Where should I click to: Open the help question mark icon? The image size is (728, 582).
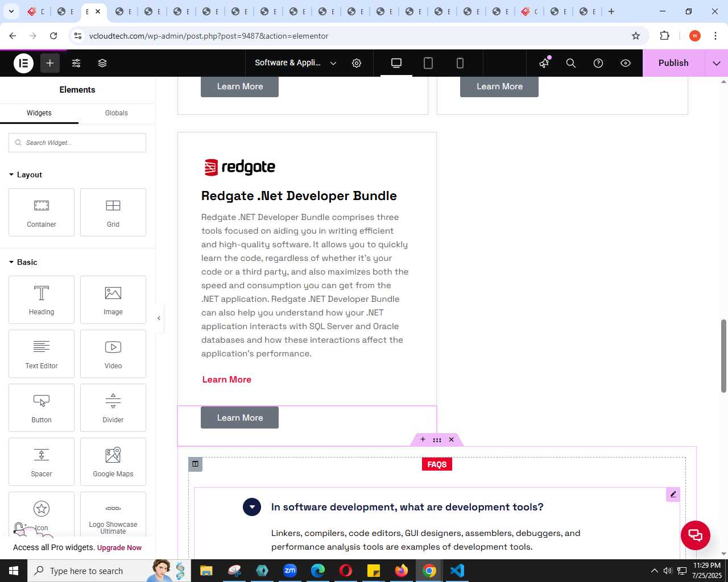click(x=598, y=63)
